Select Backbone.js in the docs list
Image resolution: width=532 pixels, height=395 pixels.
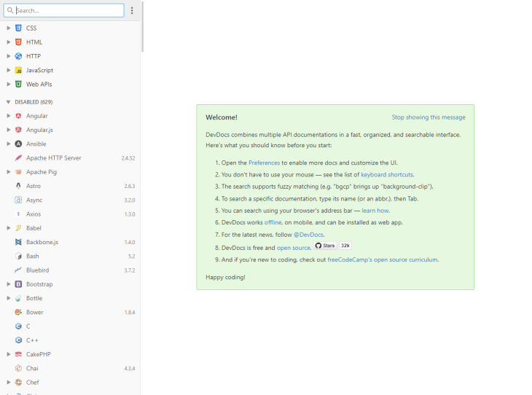[42, 242]
